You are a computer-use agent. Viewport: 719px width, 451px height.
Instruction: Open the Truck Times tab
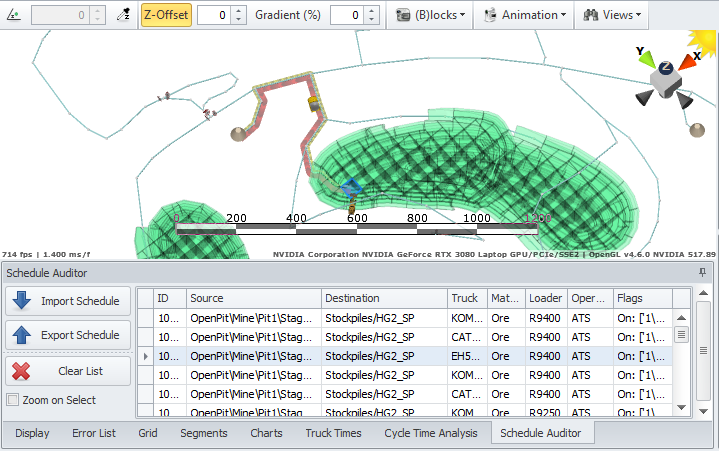(333, 433)
